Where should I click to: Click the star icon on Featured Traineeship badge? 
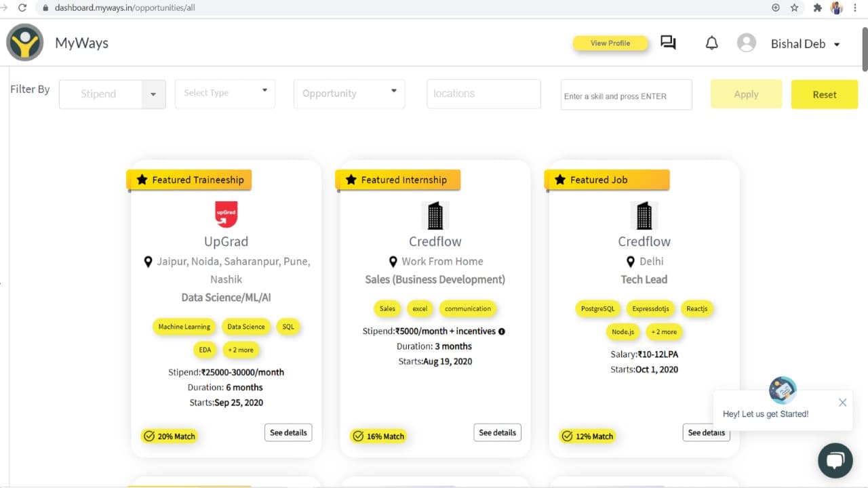pyautogui.click(x=142, y=180)
